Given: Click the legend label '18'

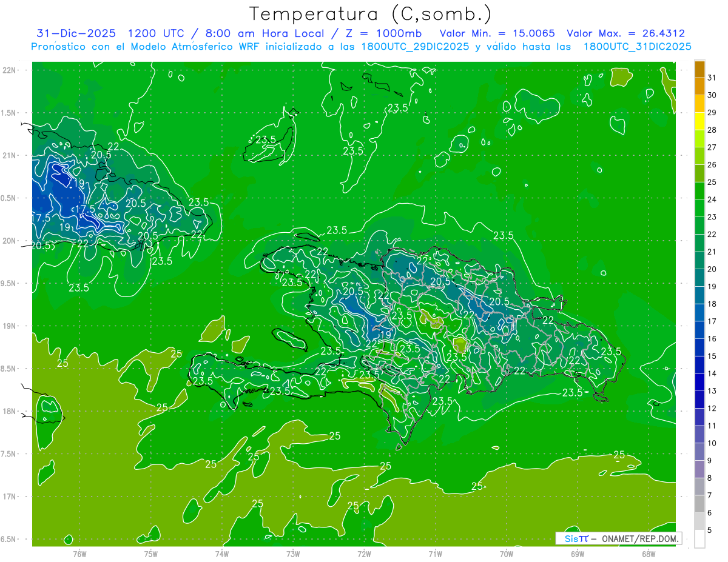Looking at the screenshot, I should (712, 304).
